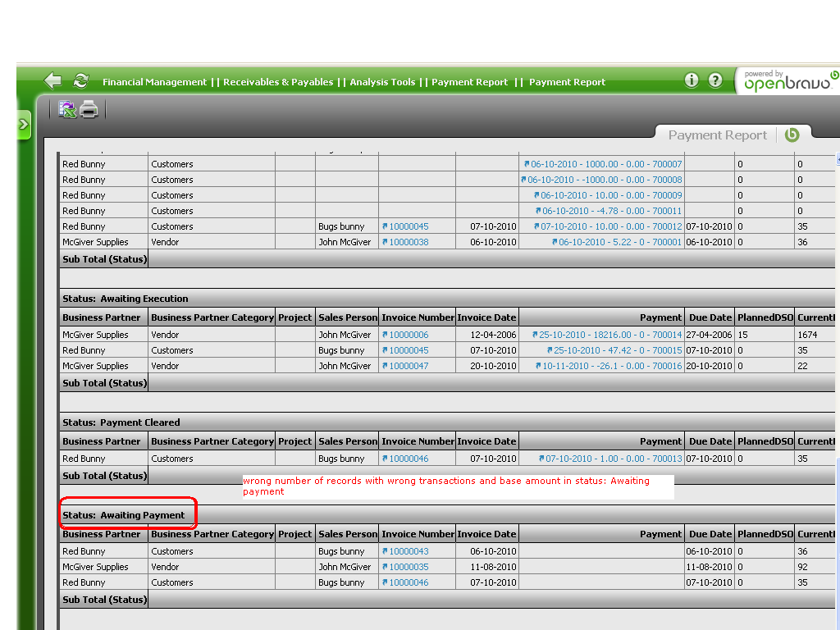
Task: Open invoice 10000006 for McGiver Supplies
Action: (409, 335)
